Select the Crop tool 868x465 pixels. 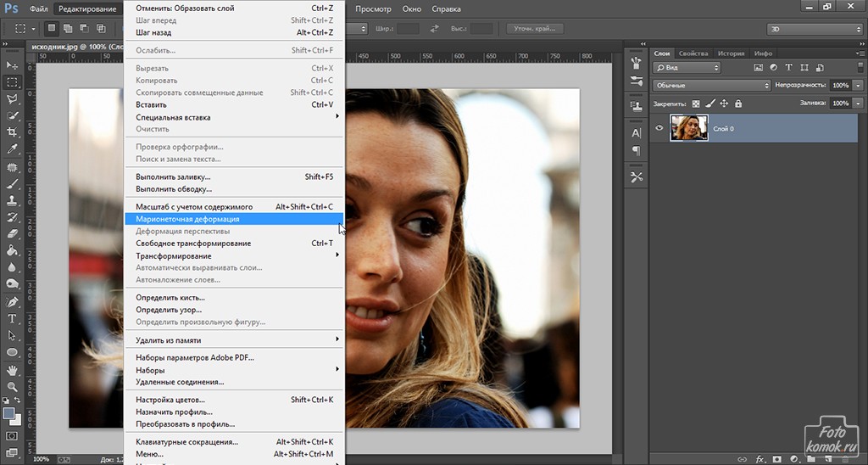tap(12, 132)
